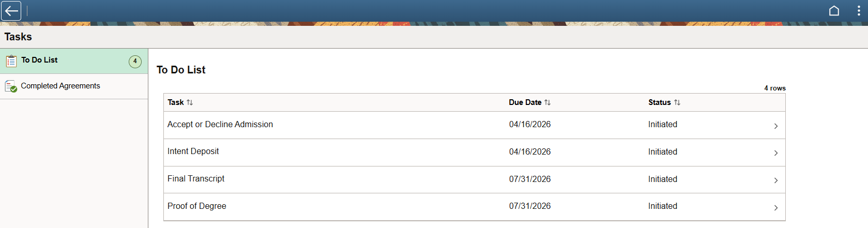Select the Final Transcript task

tap(196, 179)
